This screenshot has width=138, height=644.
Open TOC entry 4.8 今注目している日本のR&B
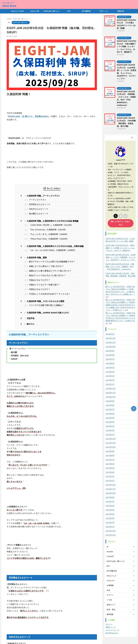tap(49, 294)
